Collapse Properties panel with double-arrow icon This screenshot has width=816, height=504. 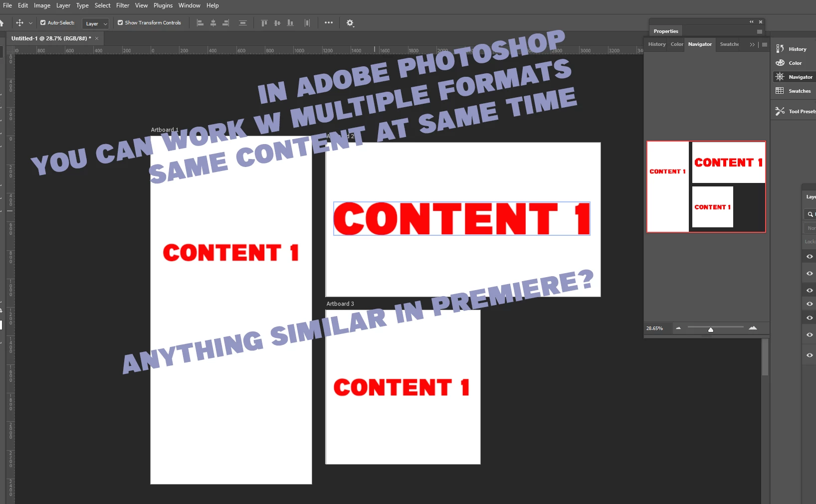[752, 22]
